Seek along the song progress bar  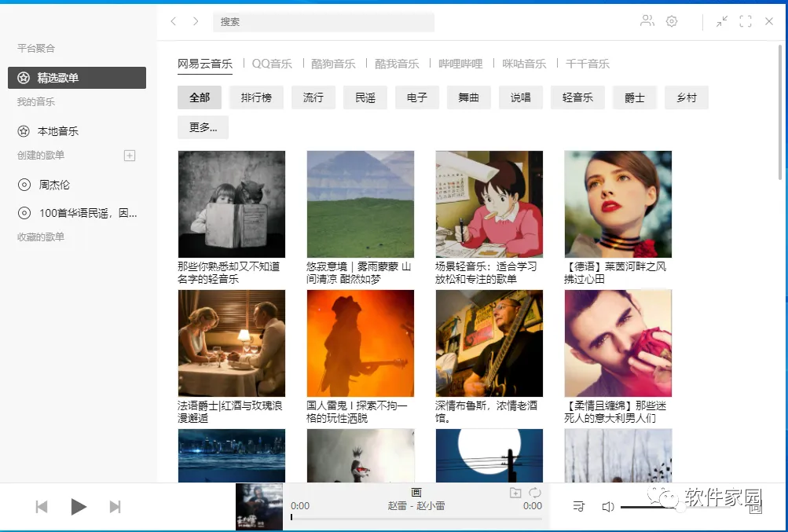tap(416, 517)
